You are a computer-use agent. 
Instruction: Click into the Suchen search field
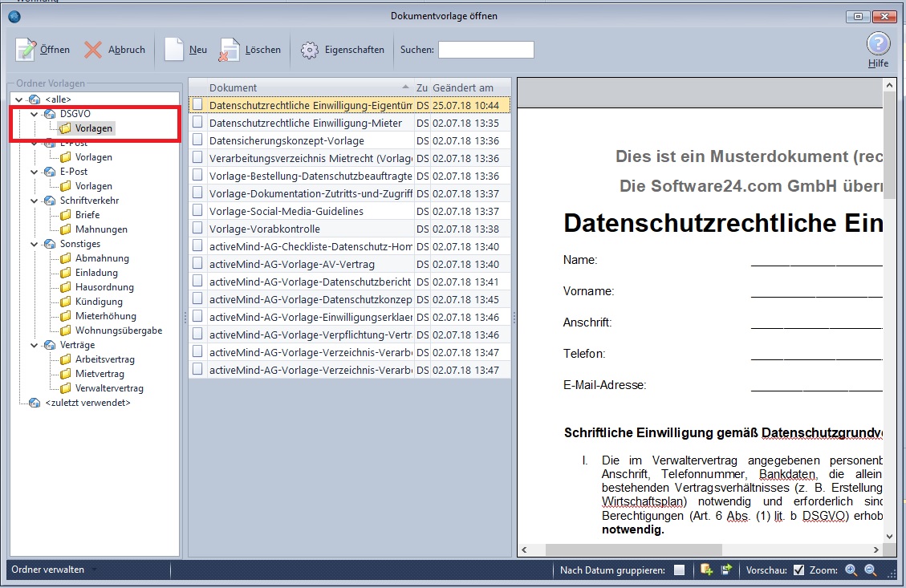(x=486, y=50)
